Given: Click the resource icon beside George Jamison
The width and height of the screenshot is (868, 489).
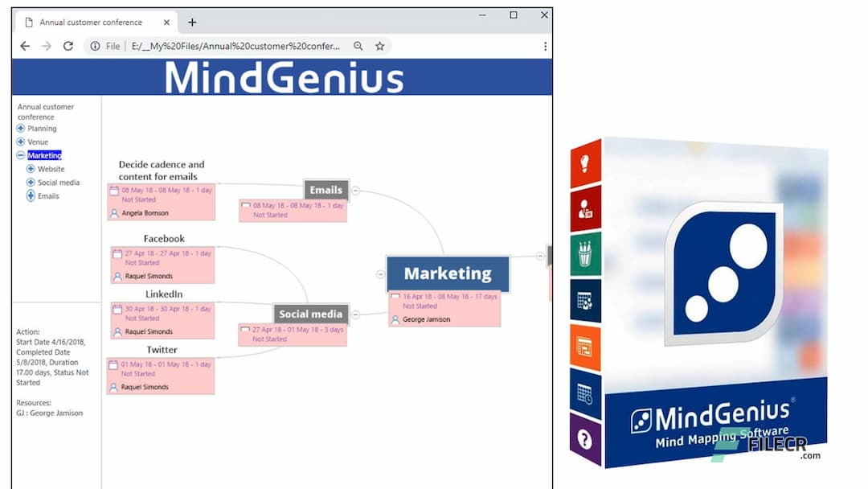Looking at the screenshot, I should [x=395, y=319].
